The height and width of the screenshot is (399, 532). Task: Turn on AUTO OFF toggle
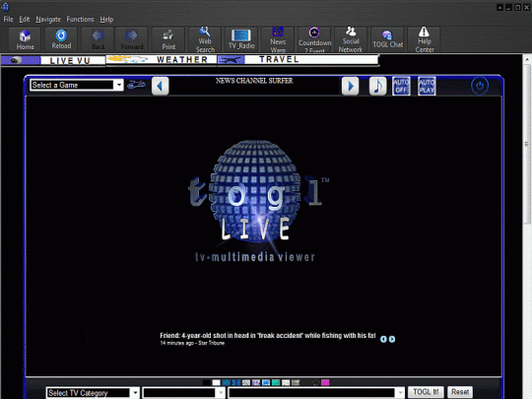(x=401, y=86)
